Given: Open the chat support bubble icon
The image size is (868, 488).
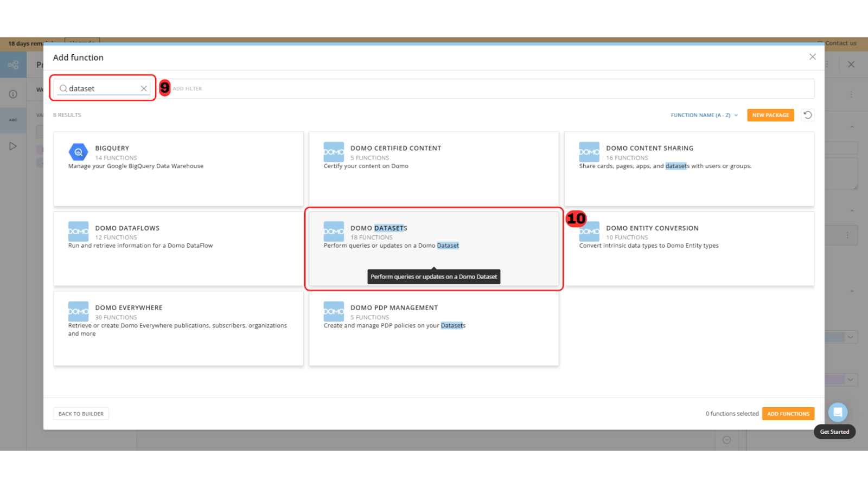Looking at the screenshot, I should pos(838,412).
